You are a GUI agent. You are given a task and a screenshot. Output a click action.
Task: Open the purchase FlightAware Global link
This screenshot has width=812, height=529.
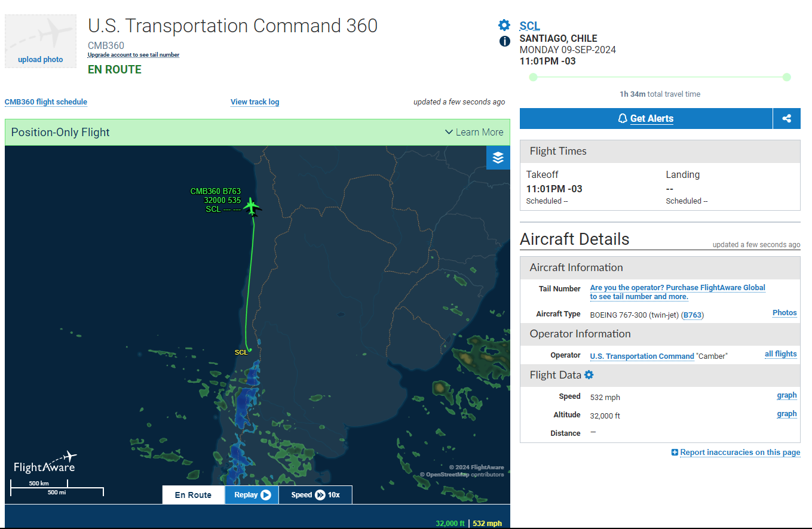point(678,292)
